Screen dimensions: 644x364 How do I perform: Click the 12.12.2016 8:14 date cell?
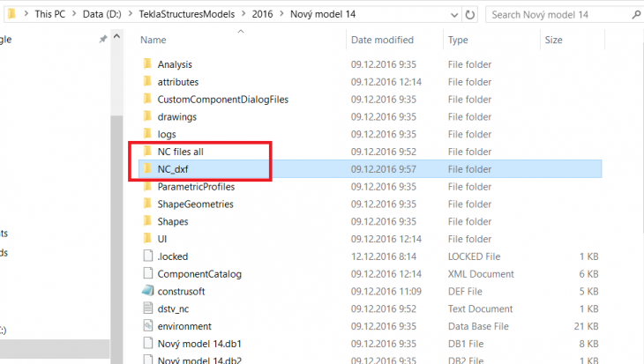click(x=383, y=256)
